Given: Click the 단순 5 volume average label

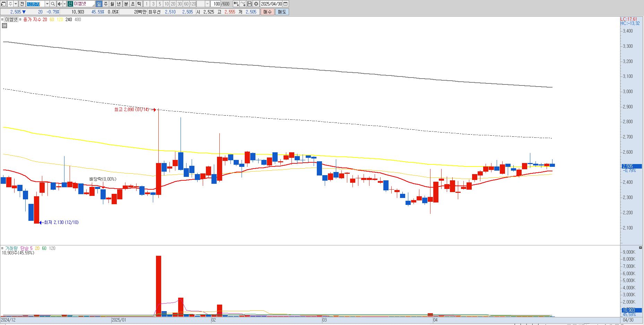Looking at the screenshot, I should coord(26,248).
